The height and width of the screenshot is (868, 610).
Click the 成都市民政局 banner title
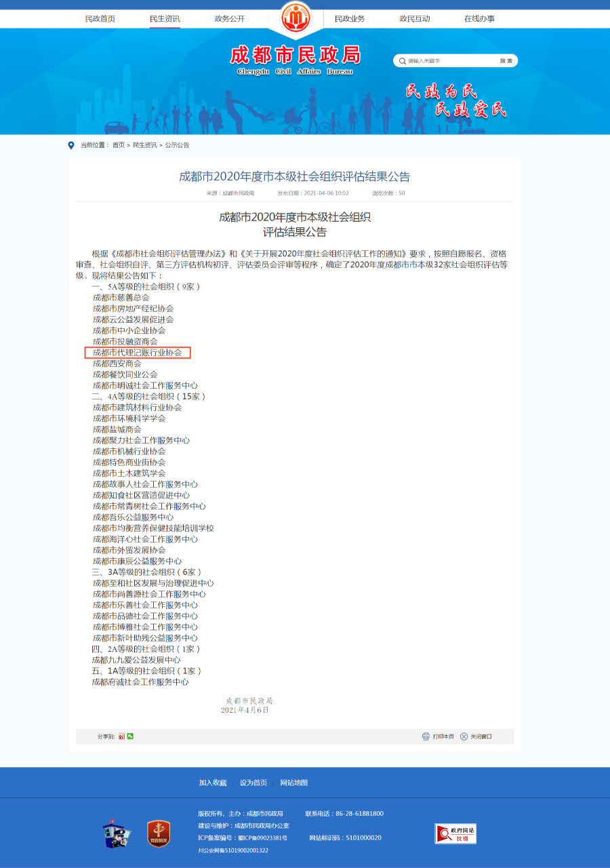tap(295, 54)
